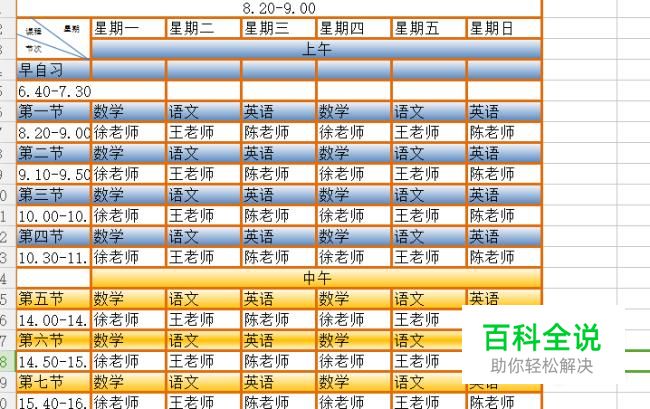Screen dimensions: 650x409
Task: Select 王老师 in 9.10-9.50 row under 星期五
Action: click(x=429, y=174)
